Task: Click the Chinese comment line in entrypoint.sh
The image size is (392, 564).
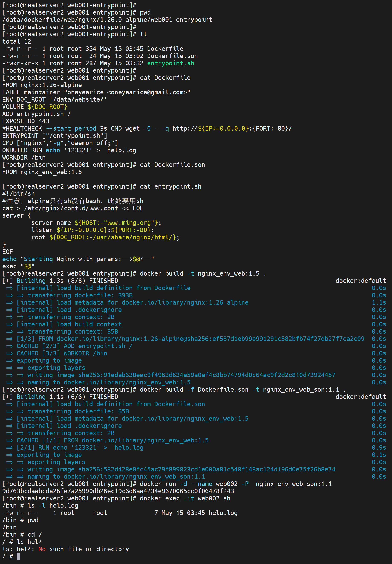Action: (73, 201)
